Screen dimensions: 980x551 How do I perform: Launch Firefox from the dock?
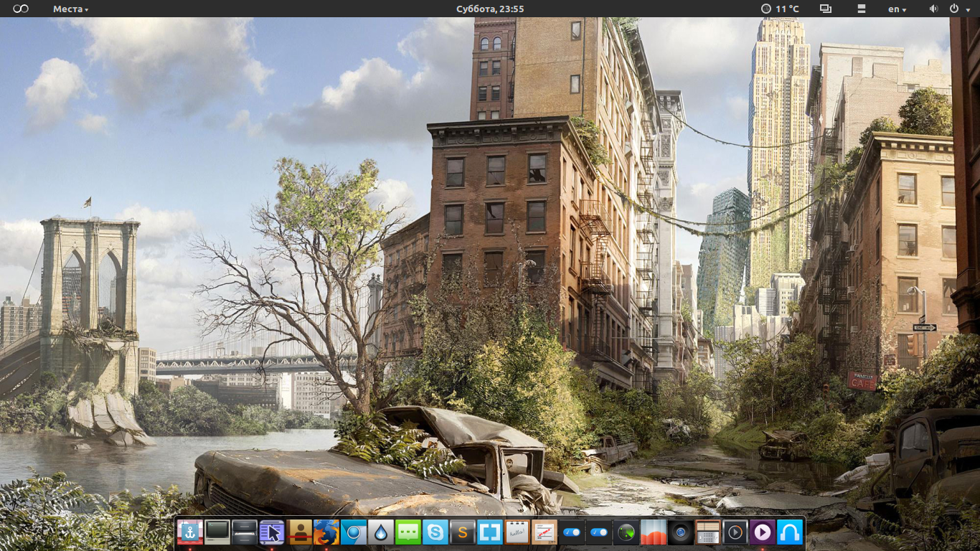click(x=326, y=532)
